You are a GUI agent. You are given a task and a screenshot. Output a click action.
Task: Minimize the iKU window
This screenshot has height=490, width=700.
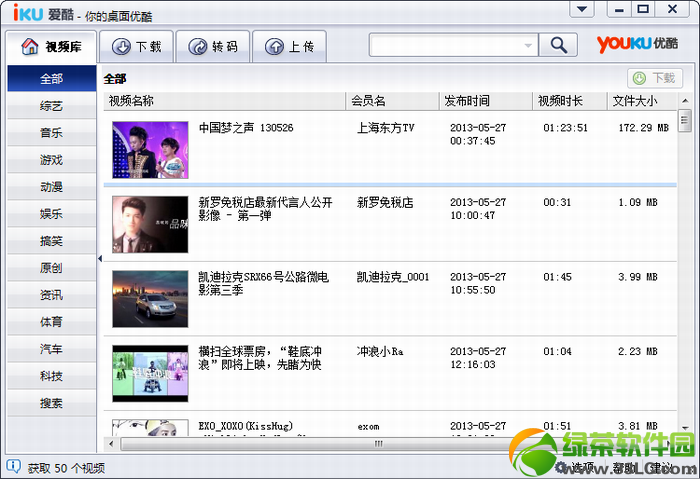tap(619, 9)
